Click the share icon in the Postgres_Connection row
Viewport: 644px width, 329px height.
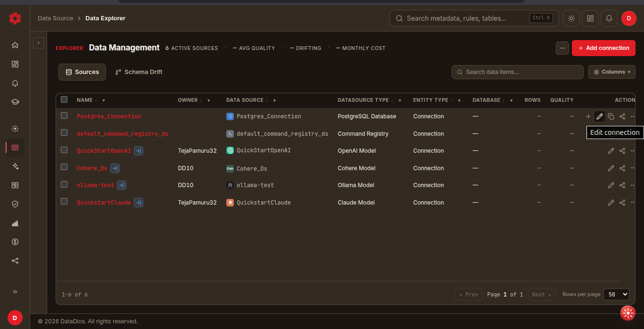click(x=622, y=116)
